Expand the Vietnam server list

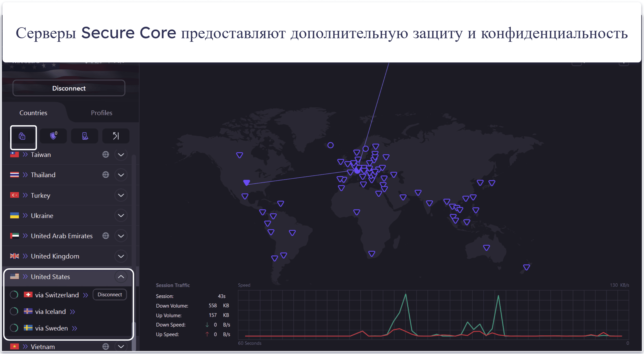tap(121, 346)
